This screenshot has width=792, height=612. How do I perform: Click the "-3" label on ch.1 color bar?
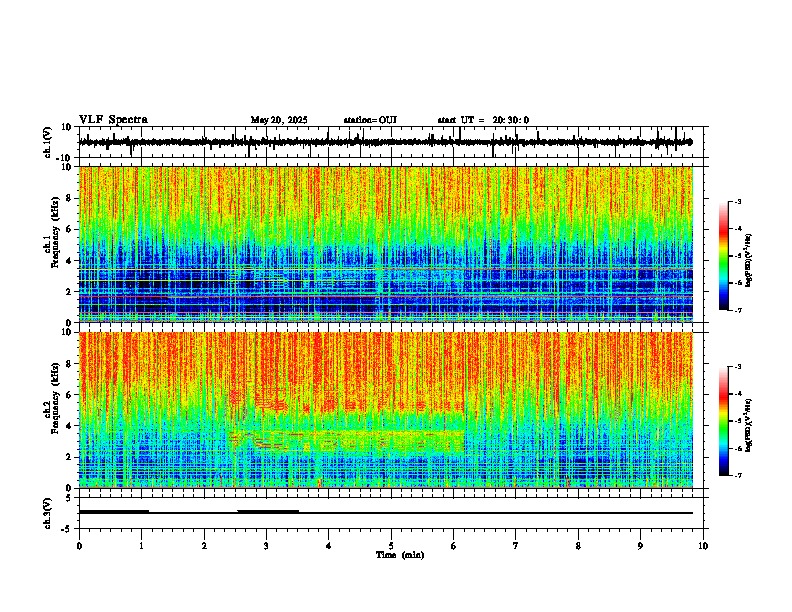pos(737,202)
